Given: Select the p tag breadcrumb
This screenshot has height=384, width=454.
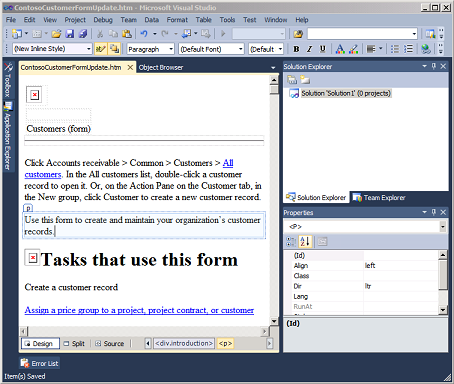Looking at the screenshot, I should pos(225,343).
